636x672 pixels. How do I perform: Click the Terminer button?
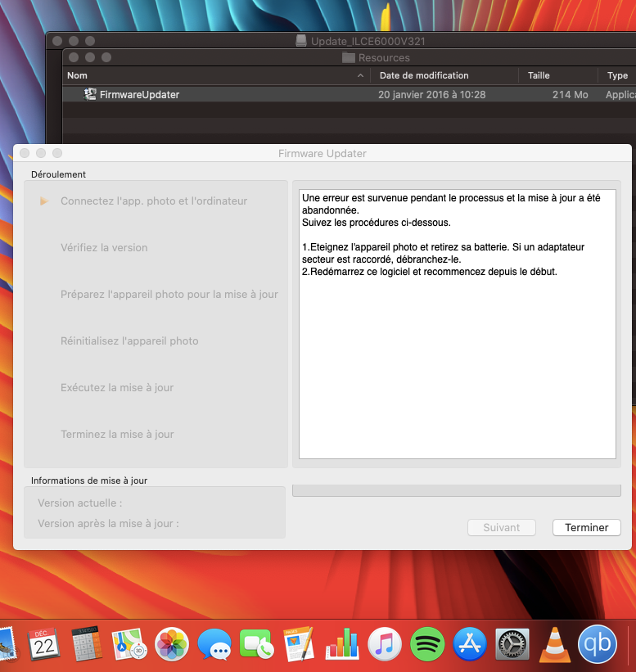[586, 528]
